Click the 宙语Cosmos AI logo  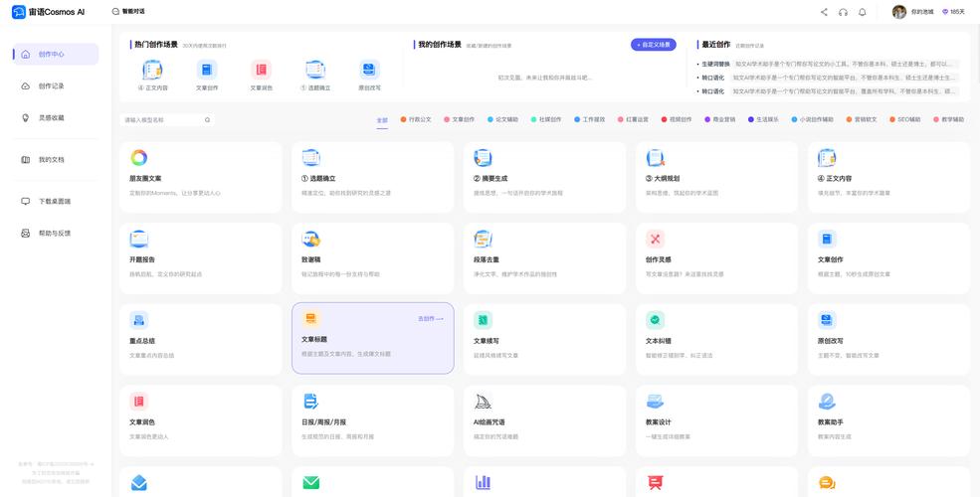click(48, 11)
